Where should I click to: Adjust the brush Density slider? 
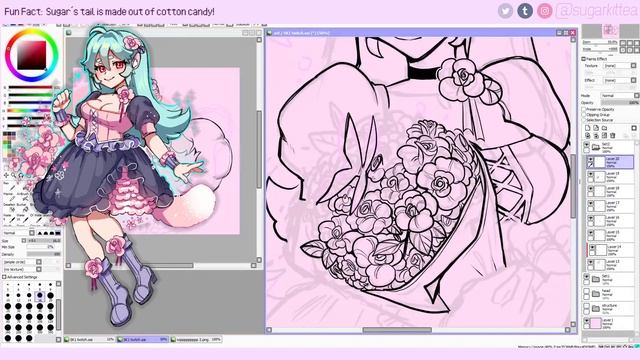[x=44, y=254]
